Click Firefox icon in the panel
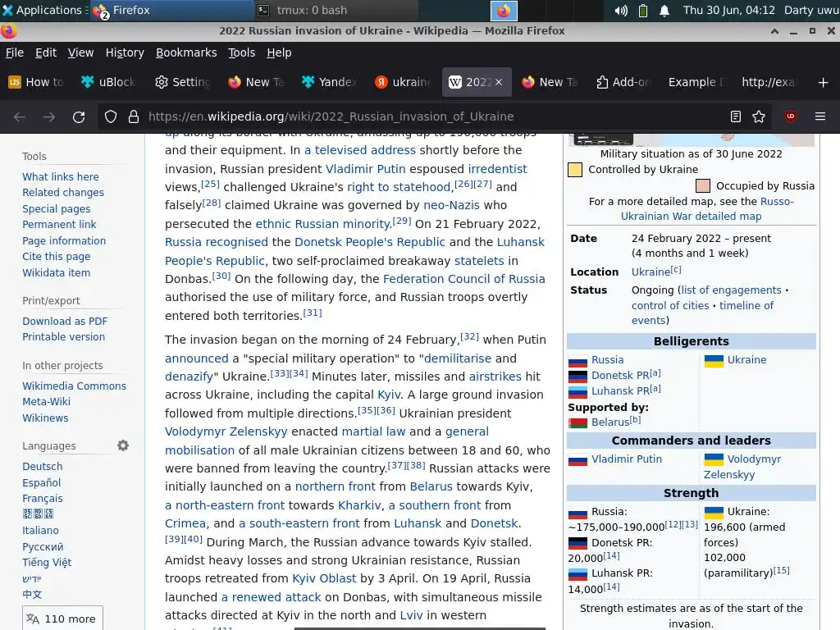 pyautogui.click(x=504, y=11)
